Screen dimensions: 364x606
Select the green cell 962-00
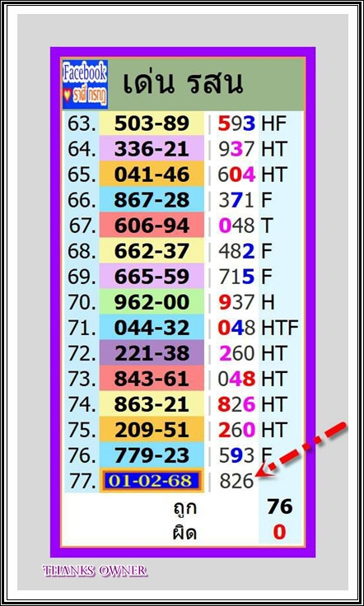click(152, 302)
